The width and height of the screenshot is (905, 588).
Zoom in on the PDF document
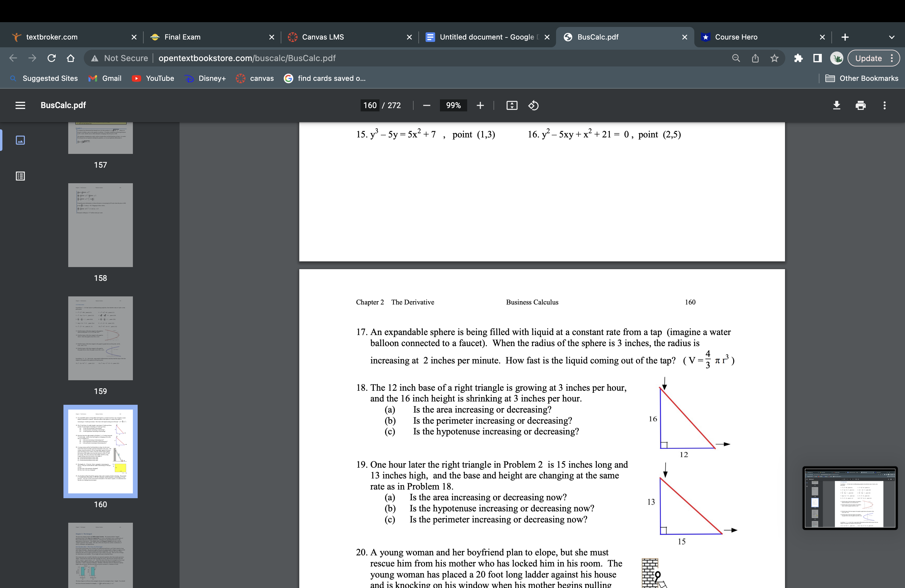pyautogui.click(x=480, y=105)
